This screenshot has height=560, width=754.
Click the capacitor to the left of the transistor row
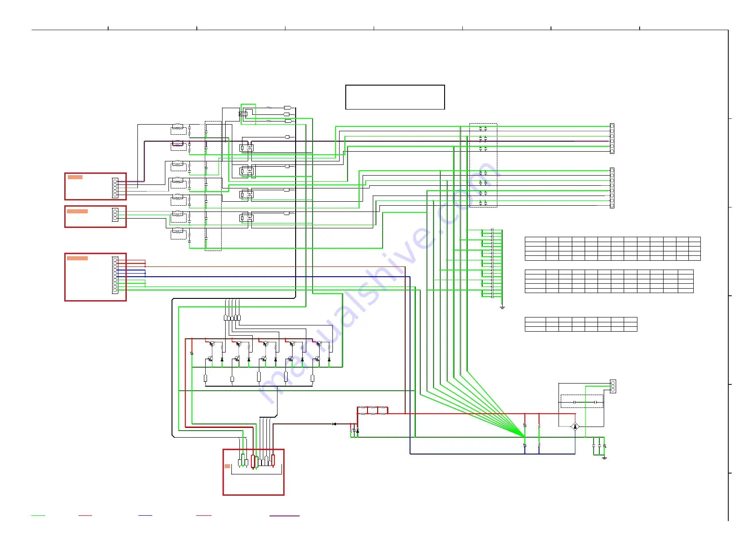click(x=191, y=353)
